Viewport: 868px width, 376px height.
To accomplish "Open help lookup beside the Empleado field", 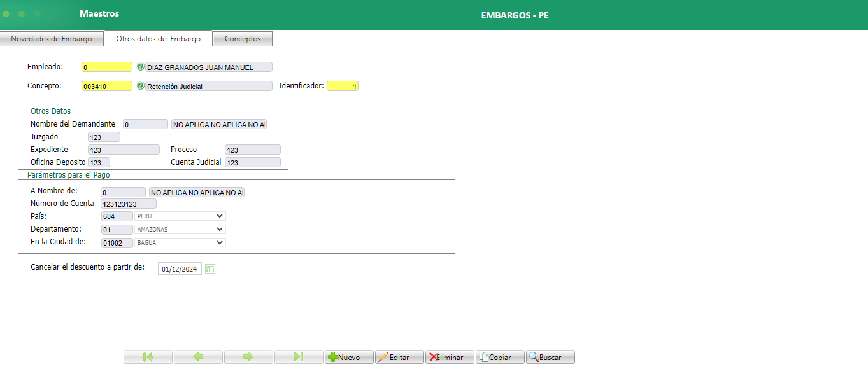I will (140, 67).
